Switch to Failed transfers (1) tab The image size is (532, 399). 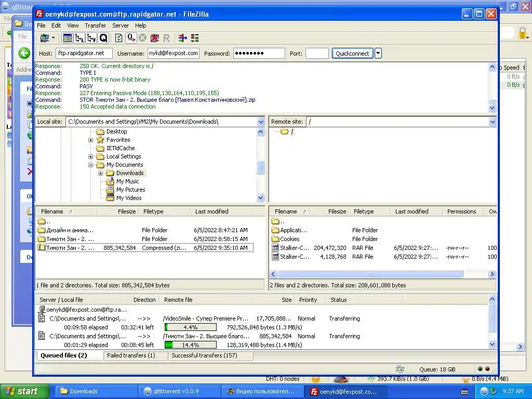(x=136, y=355)
